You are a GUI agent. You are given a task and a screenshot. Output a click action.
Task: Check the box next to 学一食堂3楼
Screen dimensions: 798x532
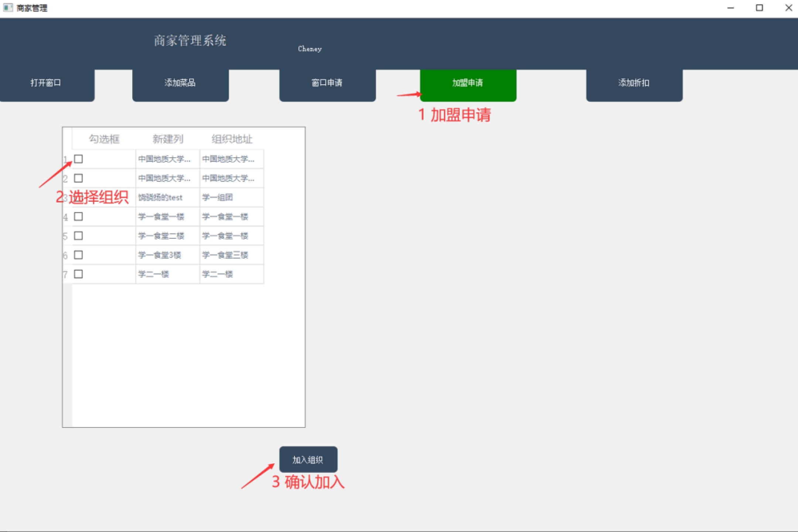[78, 255]
